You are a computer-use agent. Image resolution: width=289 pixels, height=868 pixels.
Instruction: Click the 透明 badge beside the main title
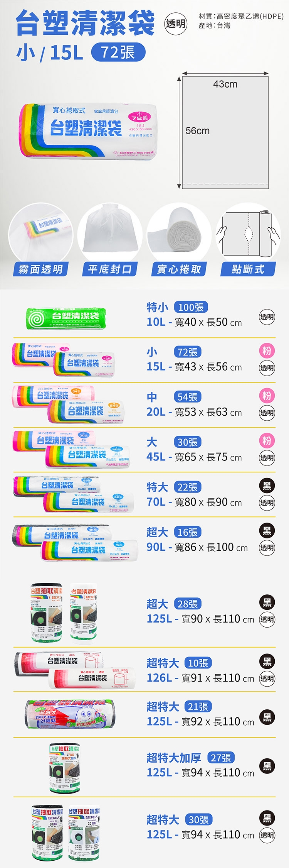click(175, 24)
